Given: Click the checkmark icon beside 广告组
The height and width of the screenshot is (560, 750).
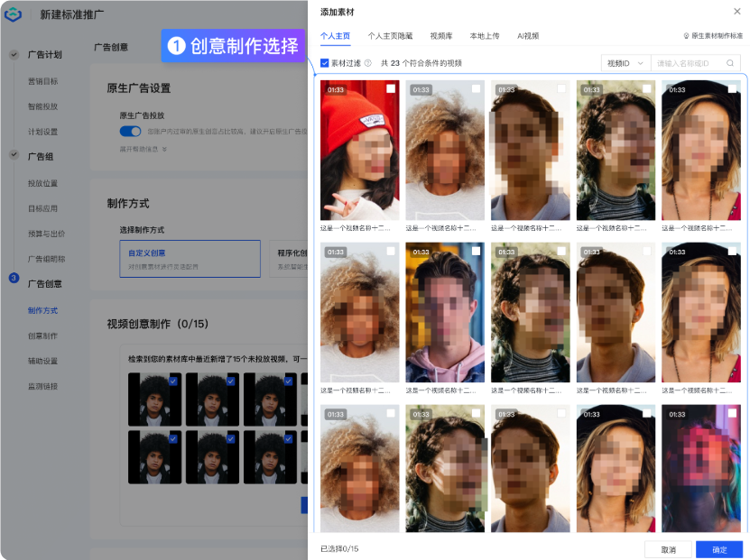Looking at the screenshot, I should tap(14, 155).
